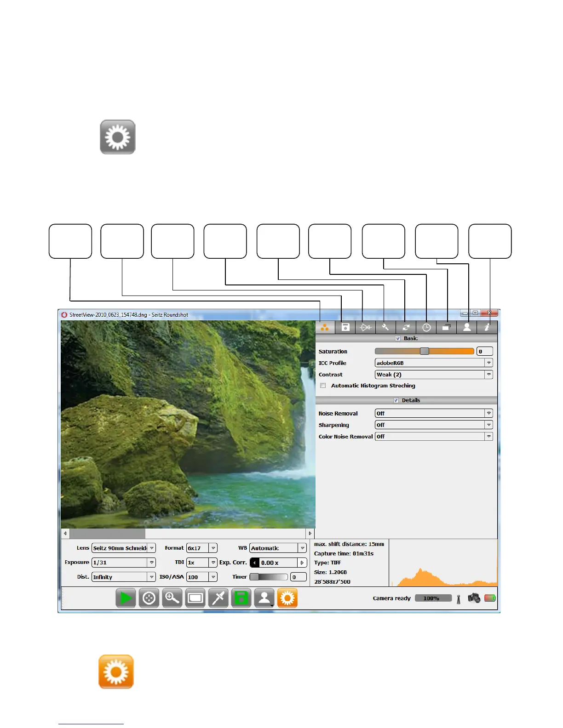Open the refresh arrows tab
Image resolution: width=563 pixels, height=728 pixels.
pyautogui.click(x=406, y=327)
